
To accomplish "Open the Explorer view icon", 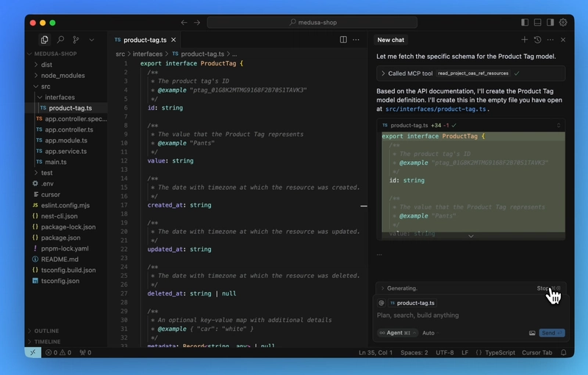I will [x=44, y=40].
